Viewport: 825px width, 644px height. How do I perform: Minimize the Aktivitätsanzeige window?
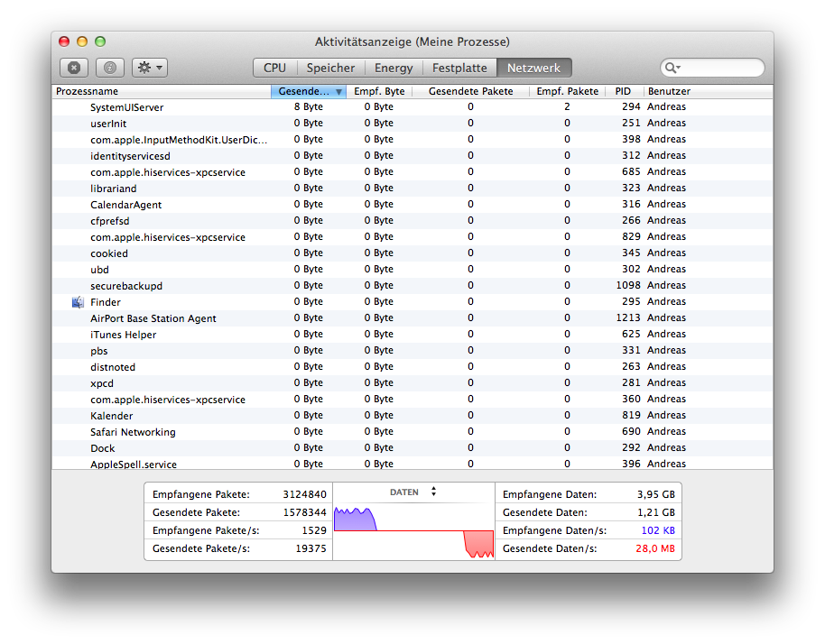click(x=82, y=41)
